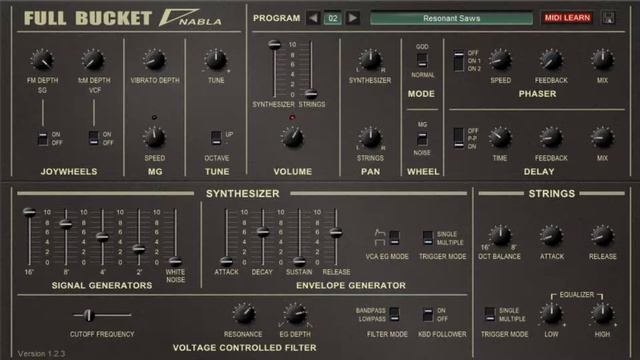Click the Delay Time knob

[x=500, y=137]
